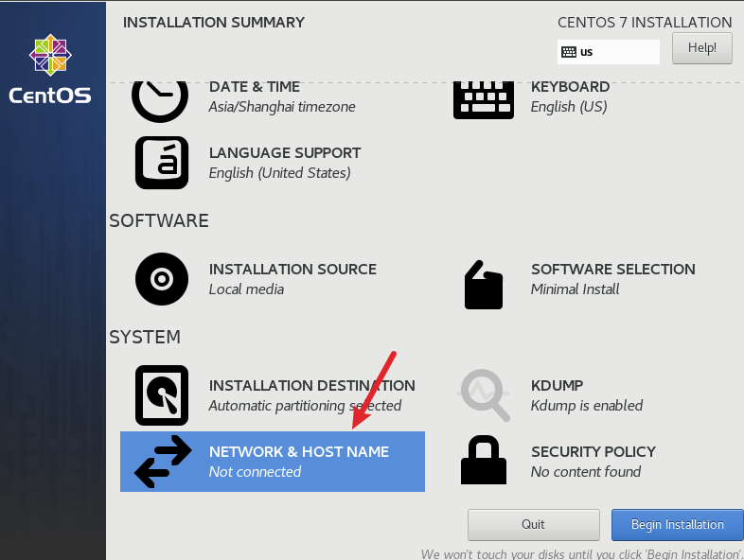The height and width of the screenshot is (560, 744).
Task: Open NETWORK & HOST NAME label
Action: point(299,451)
